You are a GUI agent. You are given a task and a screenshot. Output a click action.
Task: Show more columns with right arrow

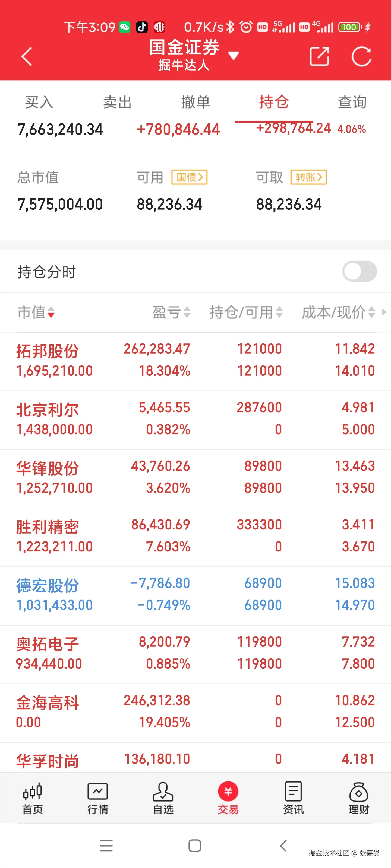point(384,312)
